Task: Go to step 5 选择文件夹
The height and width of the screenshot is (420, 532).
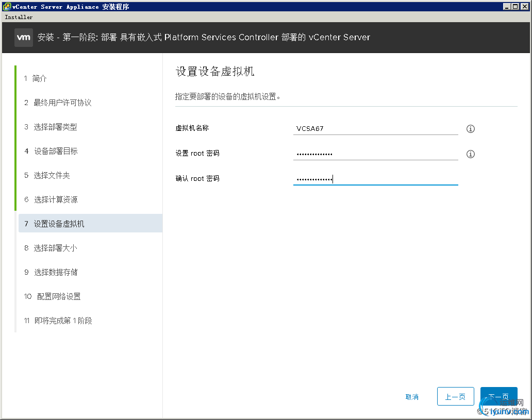Action: click(x=47, y=175)
